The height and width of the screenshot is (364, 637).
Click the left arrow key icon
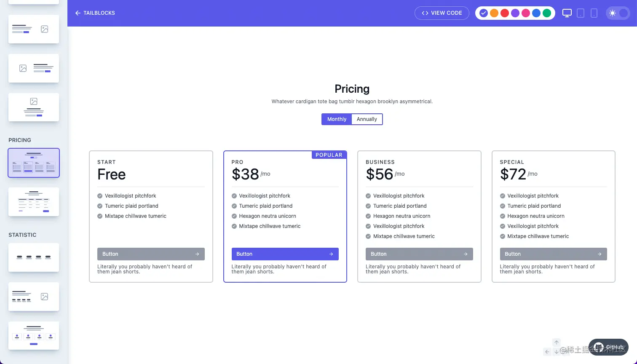(x=547, y=352)
